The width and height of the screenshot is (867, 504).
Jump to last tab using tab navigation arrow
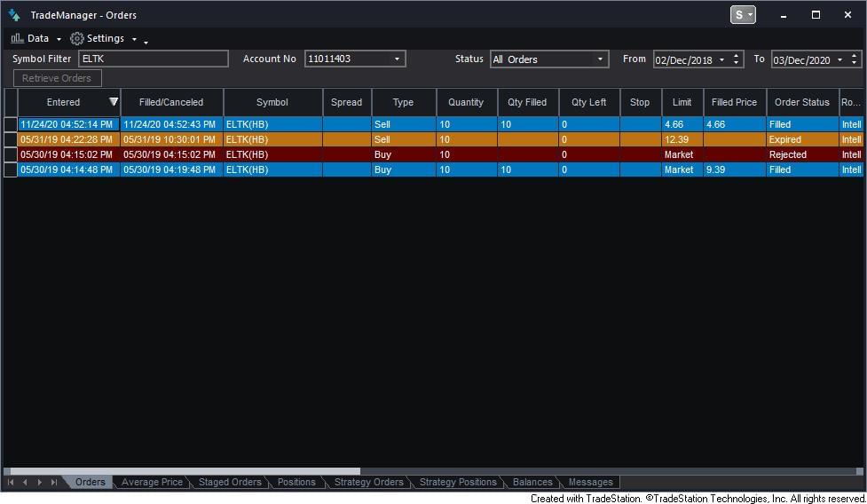click(54, 483)
